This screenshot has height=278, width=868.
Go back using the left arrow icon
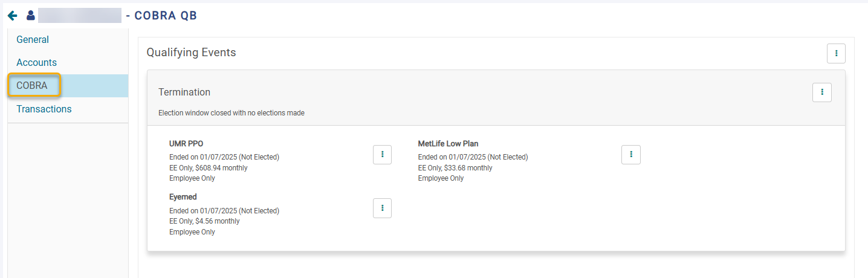[x=13, y=16]
